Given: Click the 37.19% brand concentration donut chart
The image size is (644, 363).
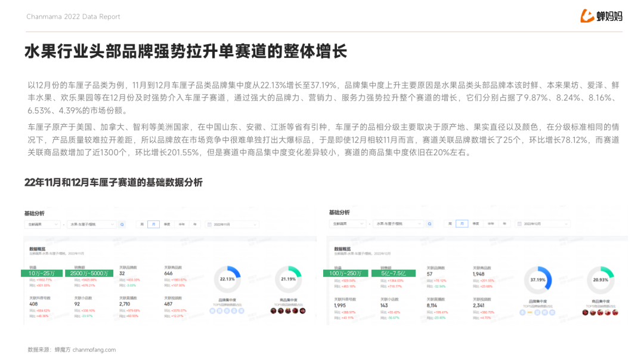Looking at the screenshot, I should (538, 280).
